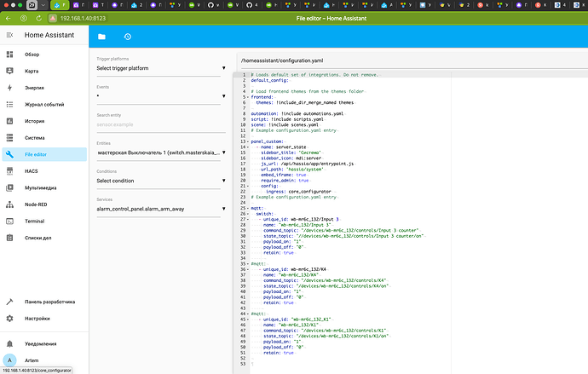Screen dimensions: 588x374
Task: Collapse the Home Assistant sidebar menu icon
Action: pyautogui.click(x=9, y=35)
